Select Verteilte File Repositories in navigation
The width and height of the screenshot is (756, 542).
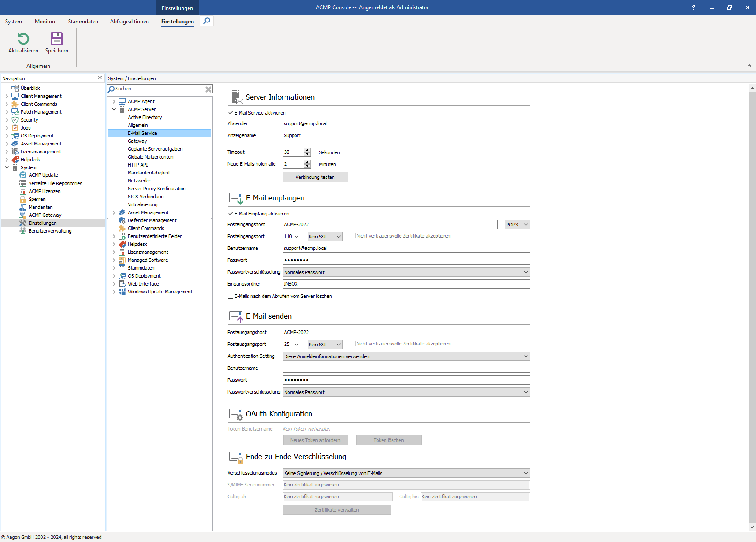coord(55,183)
